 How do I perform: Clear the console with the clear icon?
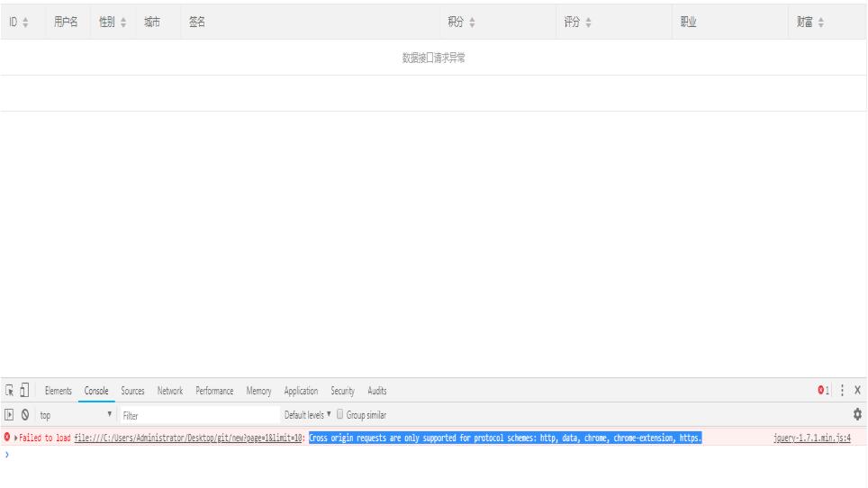tap(26, 416)
